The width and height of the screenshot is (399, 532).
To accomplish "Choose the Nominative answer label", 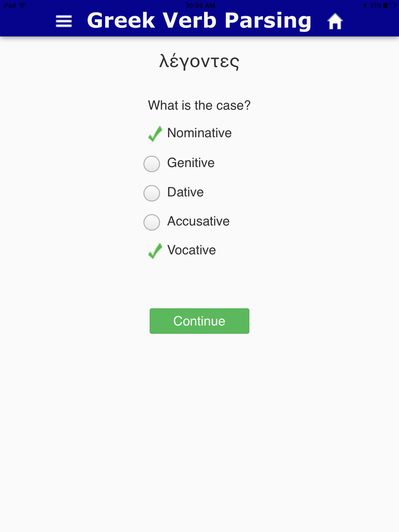I will click(x=199, y=133).
